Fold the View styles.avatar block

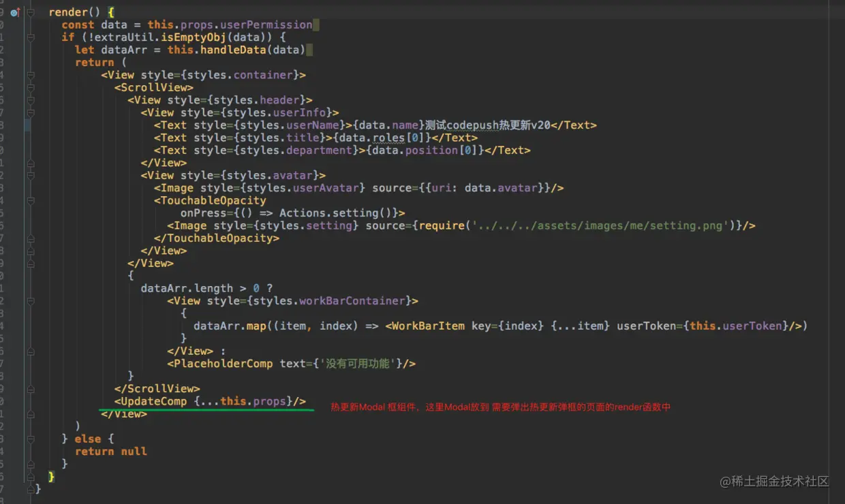[31, 176]
